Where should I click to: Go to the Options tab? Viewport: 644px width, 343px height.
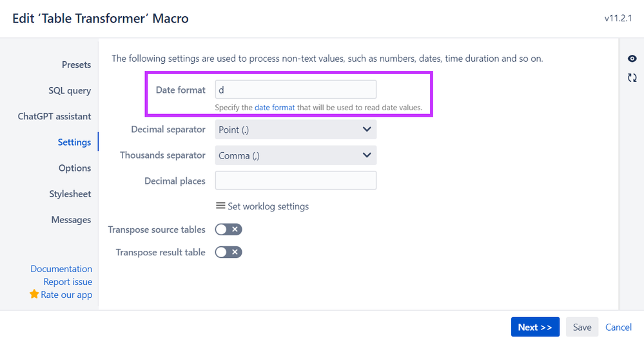(x=75, y=168)
